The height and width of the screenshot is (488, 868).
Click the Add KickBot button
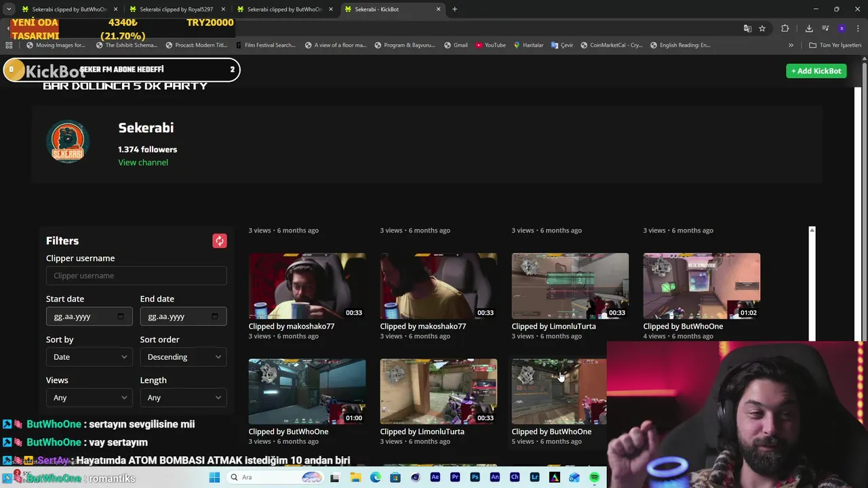click(x=816, y=71)
